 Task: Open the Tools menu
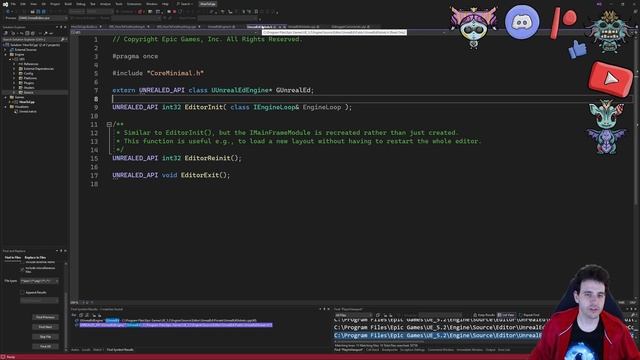click(119, 4)
